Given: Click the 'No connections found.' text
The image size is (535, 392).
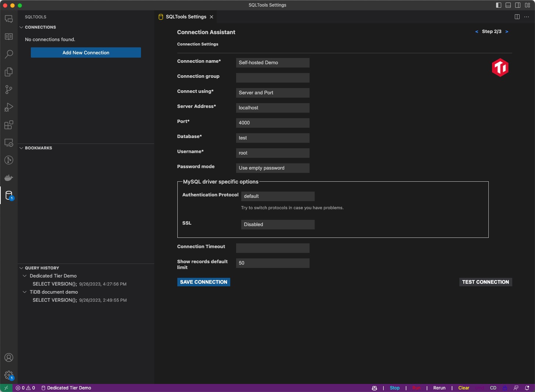Looking at the screenshot, I should click(50, 40).
